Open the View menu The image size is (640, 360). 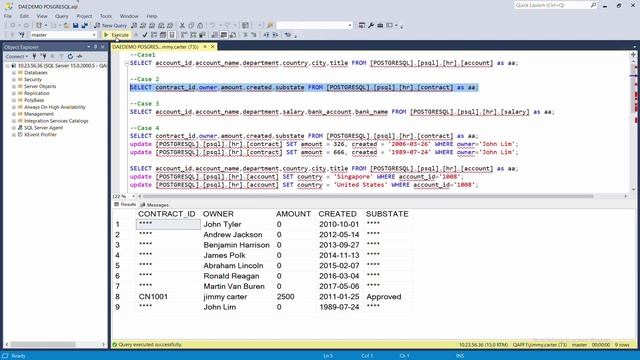pyautogui.click(x=42, y=16)
